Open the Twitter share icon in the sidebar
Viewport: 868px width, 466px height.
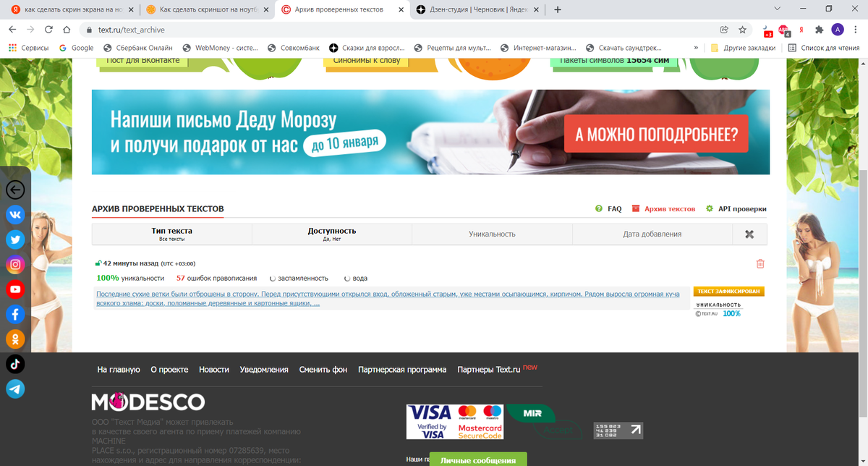[x=15, y=240]
